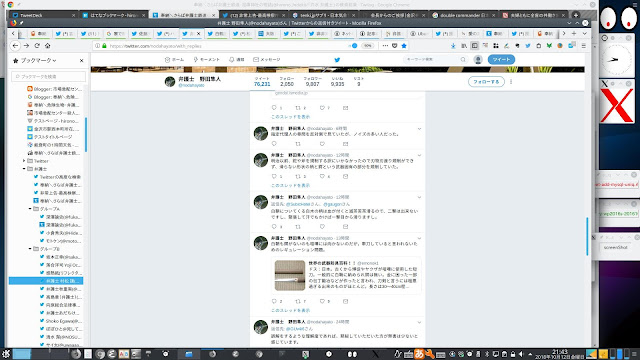
Task: Open the Firefox hamburger menu
Action: (x=584, y=46)
